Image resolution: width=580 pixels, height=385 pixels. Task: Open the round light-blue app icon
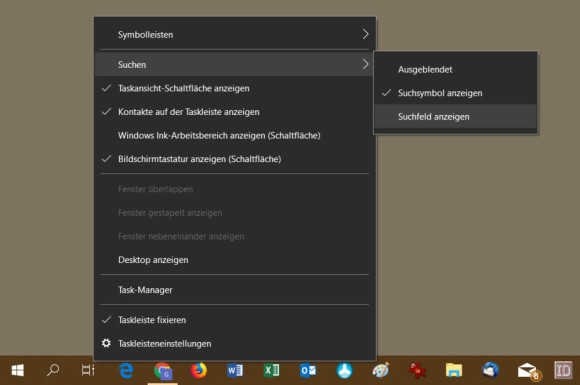[344, 370]
